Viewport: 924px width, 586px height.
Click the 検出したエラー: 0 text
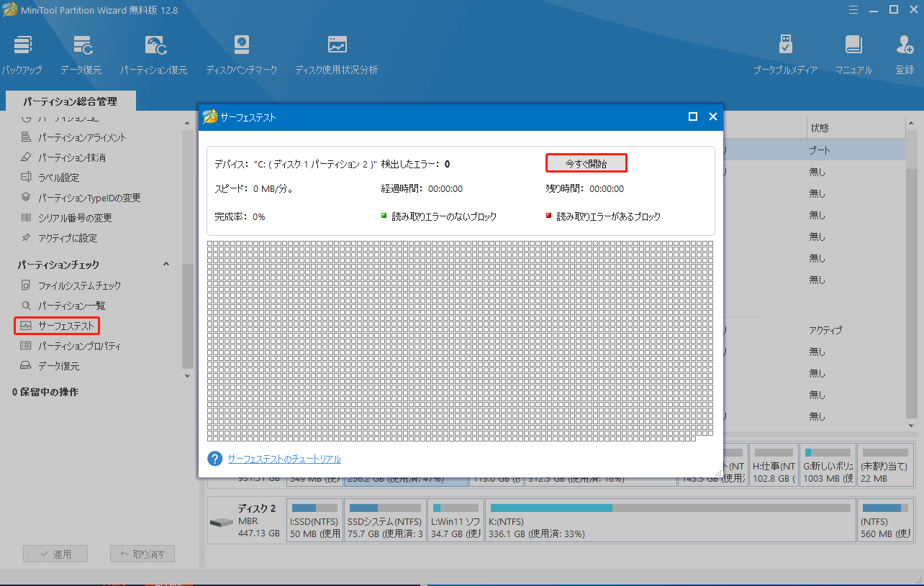coord(415,164)
